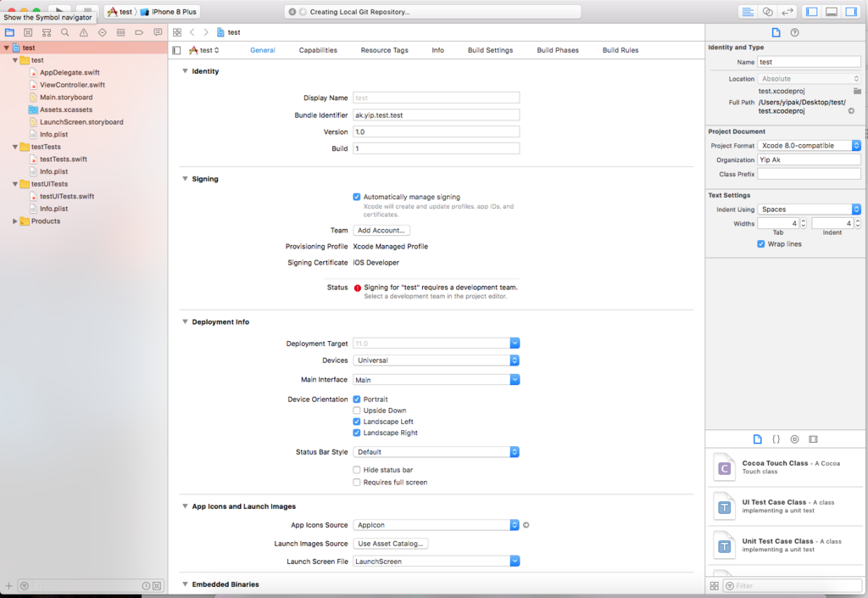Screen dimensions: 868x598
Task: Show the Media library
Action: (x=813, y=439)
